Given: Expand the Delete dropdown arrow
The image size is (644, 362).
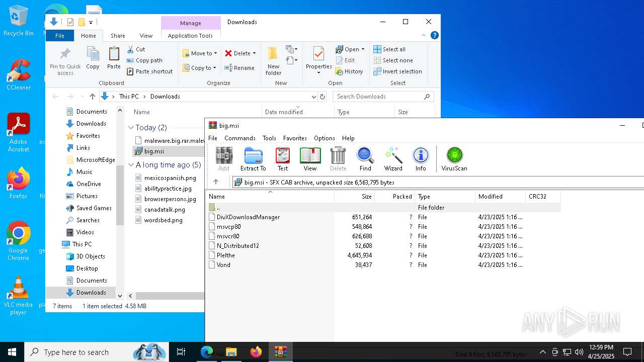Looking at the screenshot, I should coord(254,53).
